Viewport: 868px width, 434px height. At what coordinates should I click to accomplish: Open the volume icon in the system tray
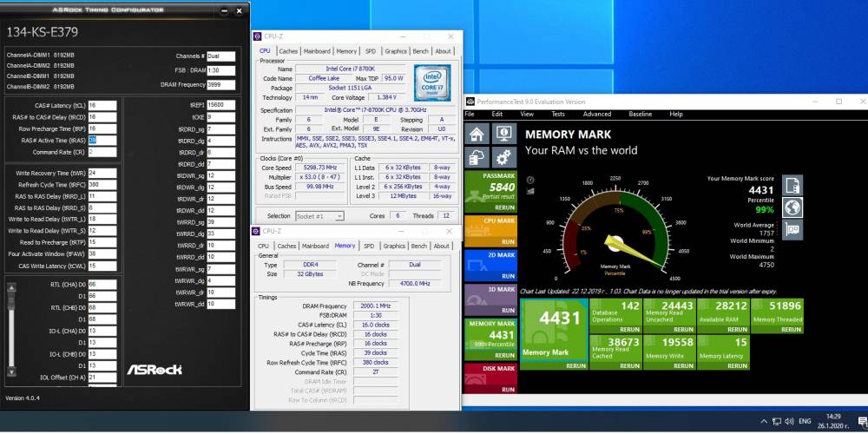[x=789, y=421]
